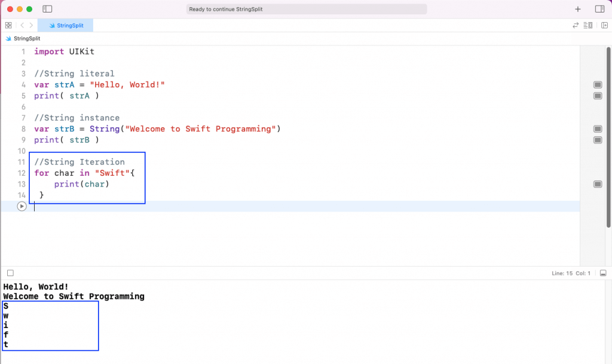Add an editor on the right
Viewport: 612px width, 364px height.
click(x=604, y=25)
